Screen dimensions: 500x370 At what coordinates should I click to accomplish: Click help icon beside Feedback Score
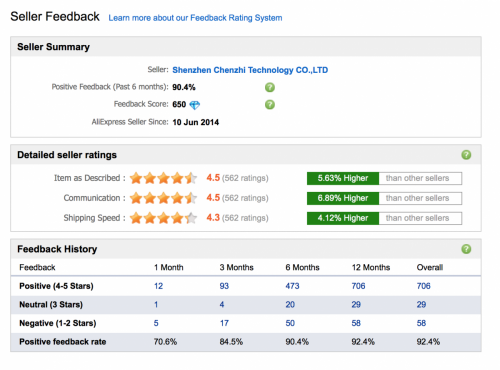[x=270, y=105]
